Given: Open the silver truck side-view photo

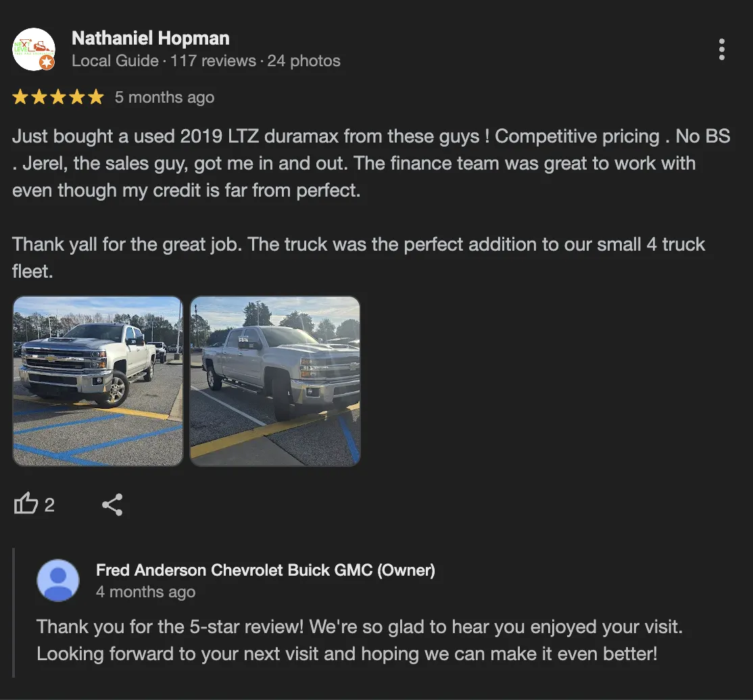Looking at the screenshot, I should tap(275, 381).
